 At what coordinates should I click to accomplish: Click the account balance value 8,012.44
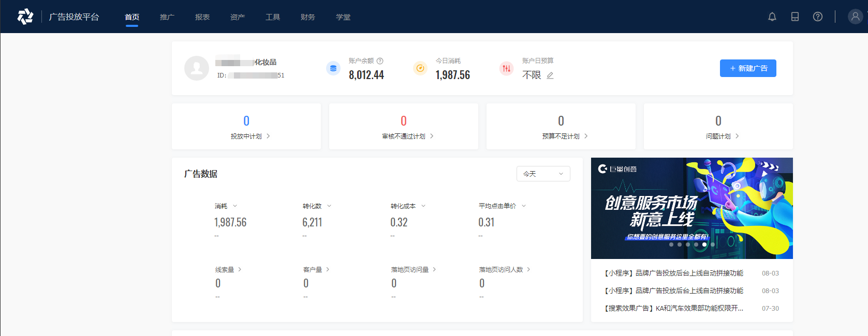(x=366, y=75)
